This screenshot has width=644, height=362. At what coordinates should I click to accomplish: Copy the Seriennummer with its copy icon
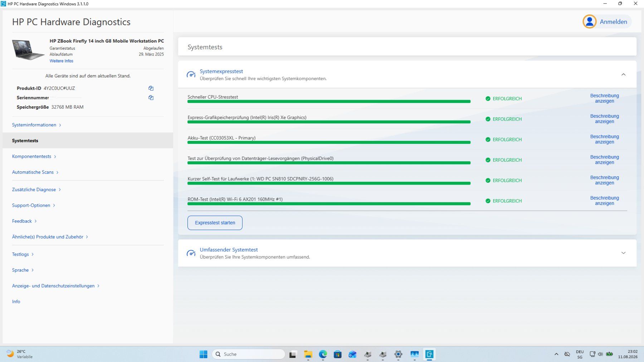coord(151,98)
